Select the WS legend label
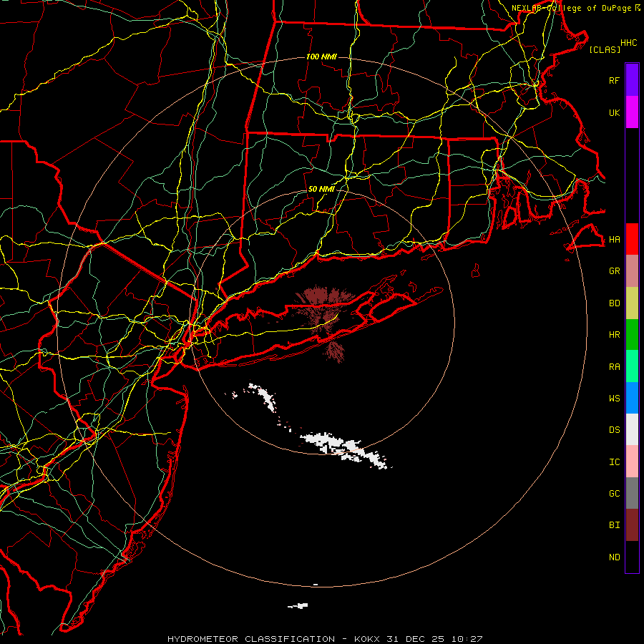The width and height of the screenshot is (644, 644). [614, 399]
